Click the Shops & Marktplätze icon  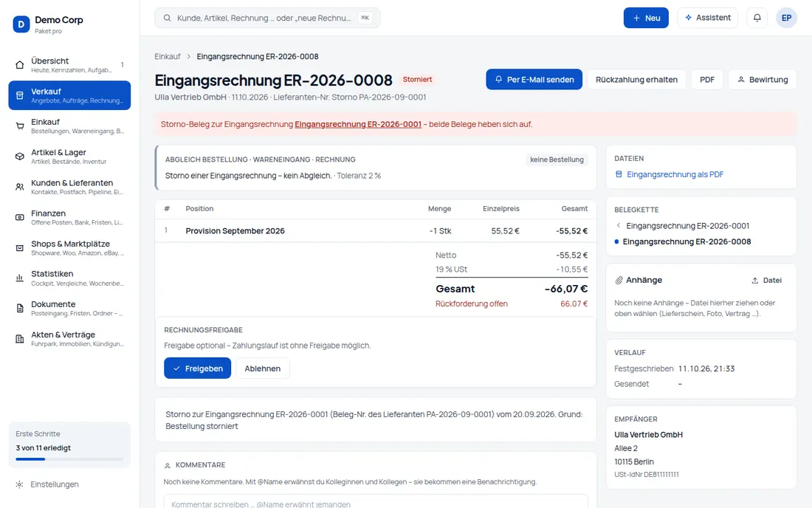pyautogui.click(x=20, y=248)
